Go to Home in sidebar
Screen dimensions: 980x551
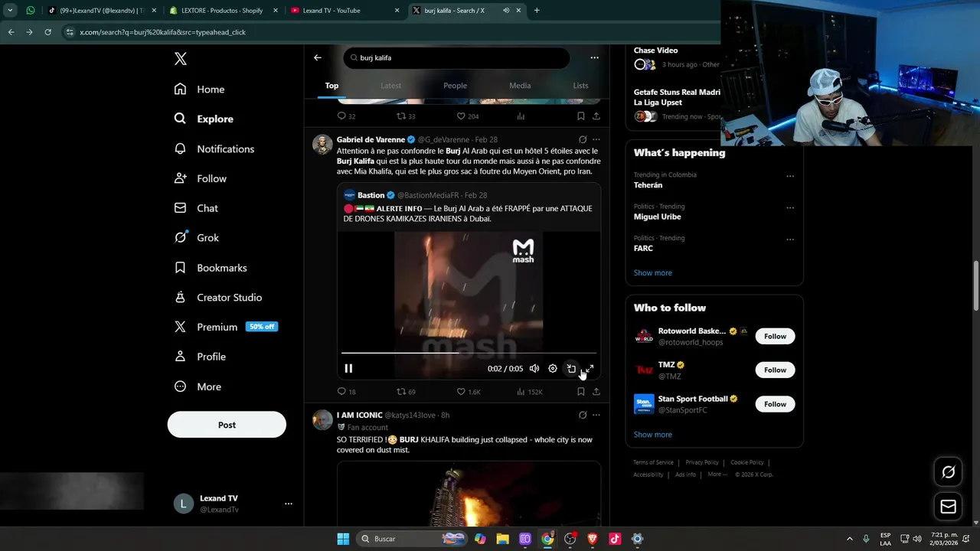(x=199, y=90)
